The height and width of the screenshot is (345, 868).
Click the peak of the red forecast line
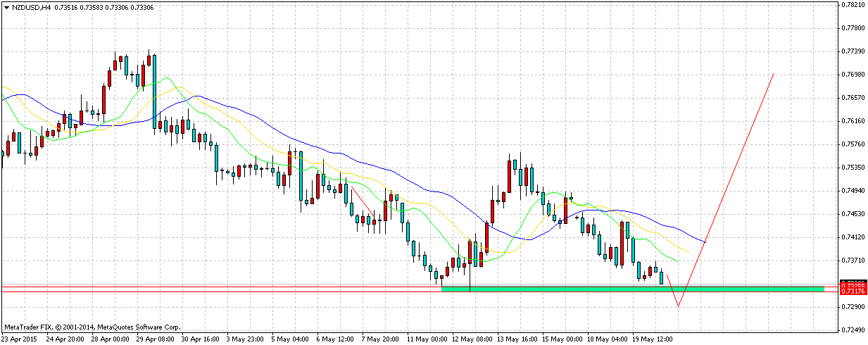click(774, 73)
